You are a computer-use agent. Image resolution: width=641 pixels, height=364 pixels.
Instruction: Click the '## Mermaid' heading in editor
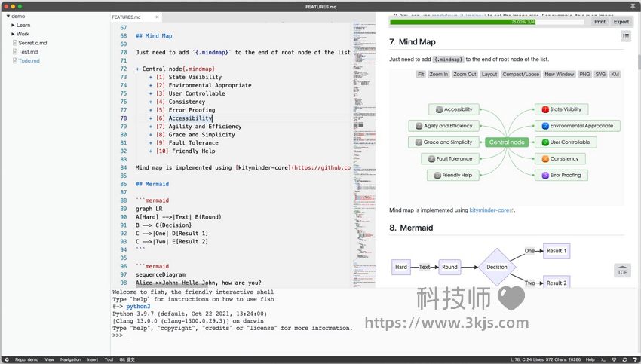[152, 184]
